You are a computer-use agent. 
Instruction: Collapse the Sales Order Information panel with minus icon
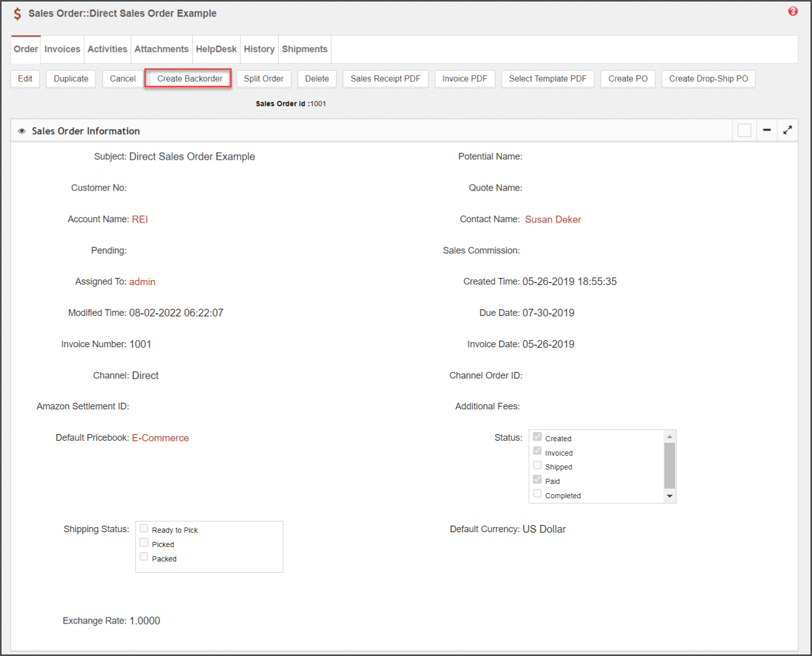point(767,130)
